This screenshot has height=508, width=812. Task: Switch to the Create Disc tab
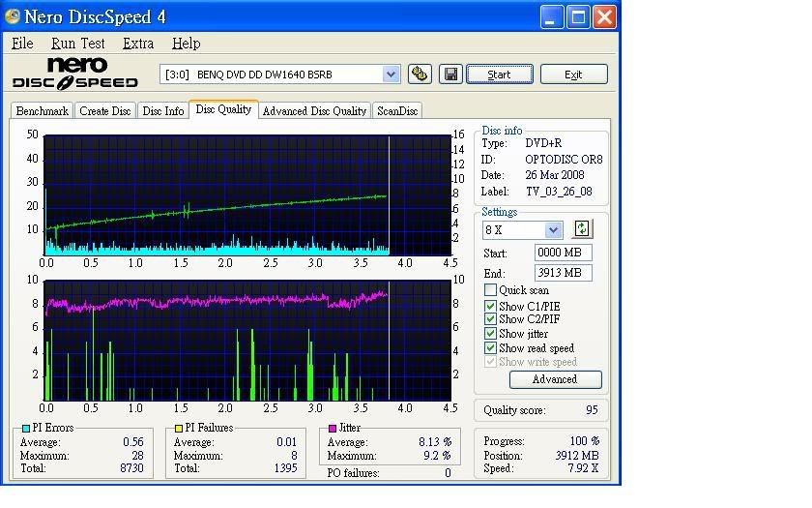(105, 111)
